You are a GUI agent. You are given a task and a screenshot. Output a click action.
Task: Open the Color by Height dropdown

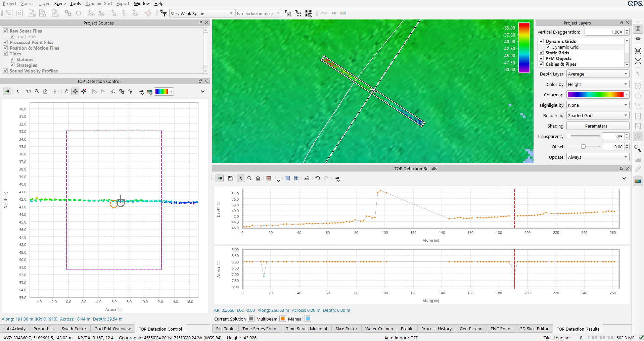tap(598, 84)
